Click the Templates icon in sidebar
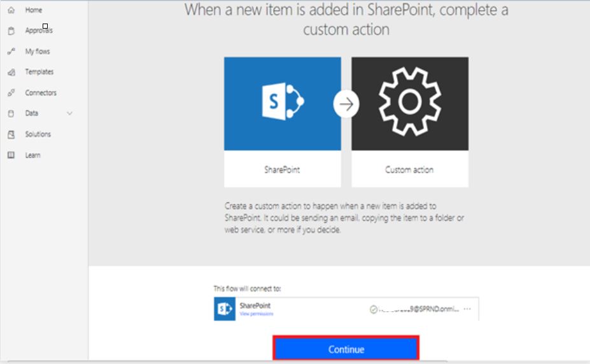 (11, 72)
